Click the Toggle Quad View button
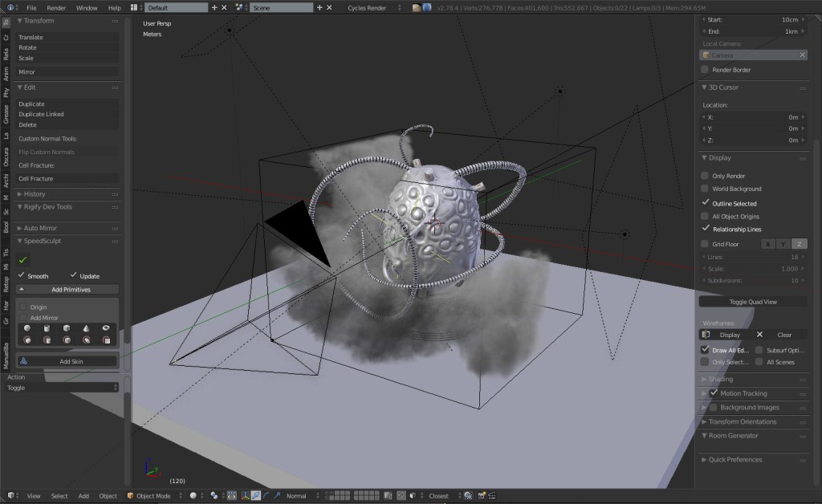Image resolution: width=822 pixels, height=504 pixels. 753,302
